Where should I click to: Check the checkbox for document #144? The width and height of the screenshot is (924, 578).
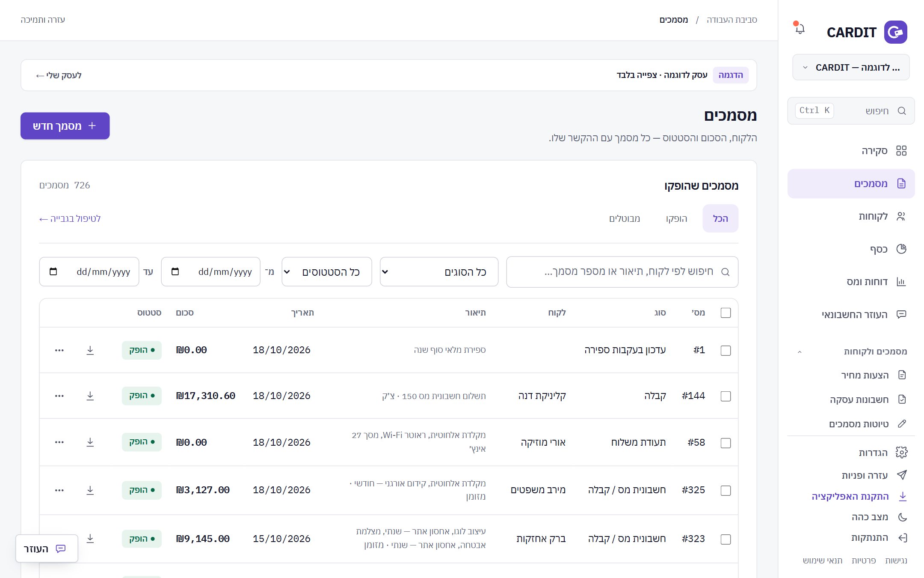click(x=726, y=396)
